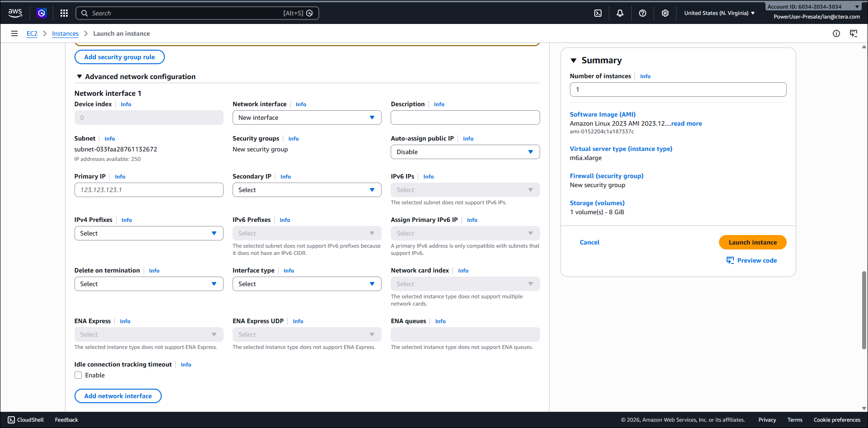Open the info panel icon
Screen dimensions: 868x428
coord(836,33)
